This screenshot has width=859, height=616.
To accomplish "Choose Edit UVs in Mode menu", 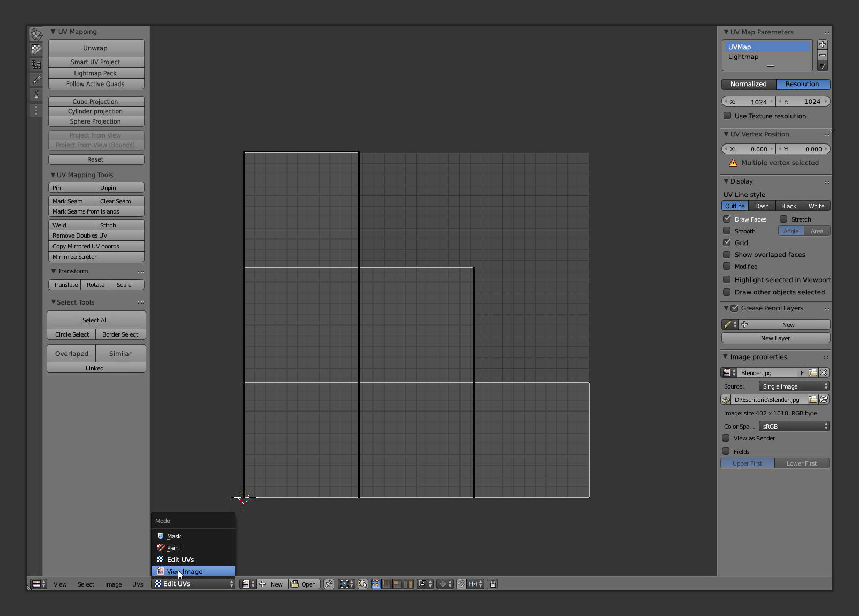I will tap(193, 559).
